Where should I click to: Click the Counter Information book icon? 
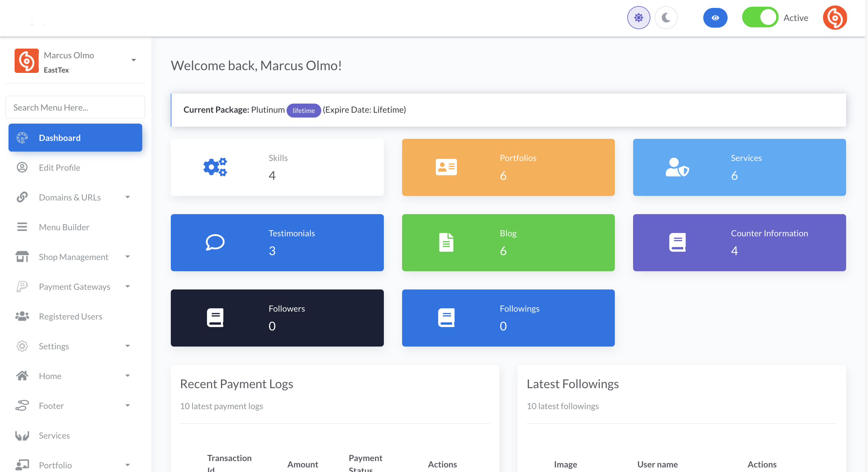click(677, 242)
